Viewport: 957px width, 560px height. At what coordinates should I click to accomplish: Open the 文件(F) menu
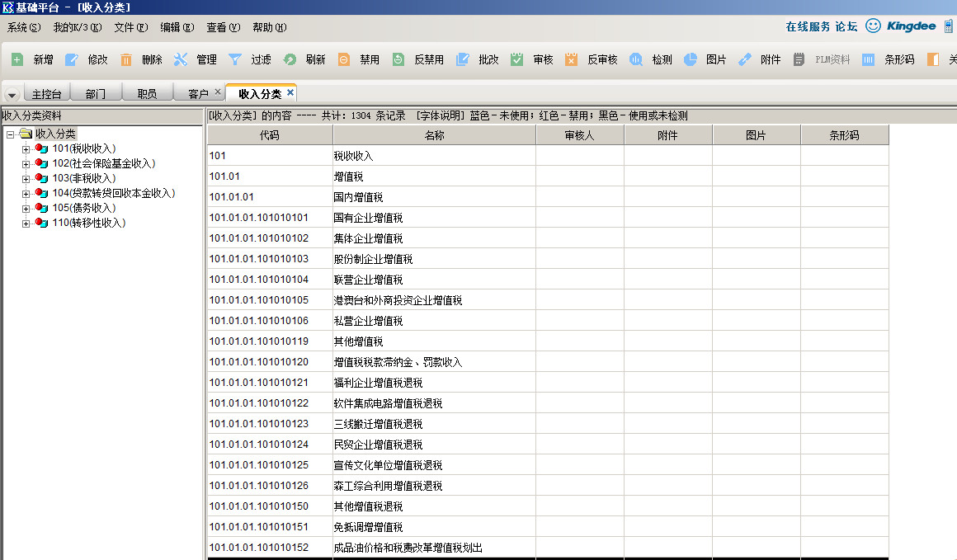tap(130, 27)
